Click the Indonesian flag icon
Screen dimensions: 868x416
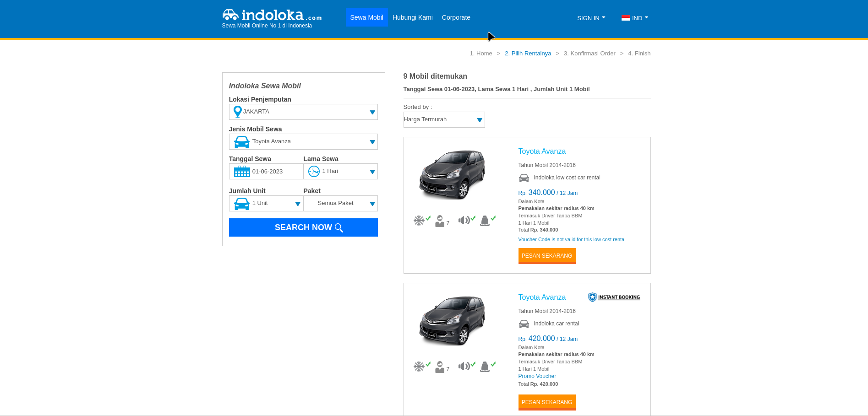tap(626, 18)
